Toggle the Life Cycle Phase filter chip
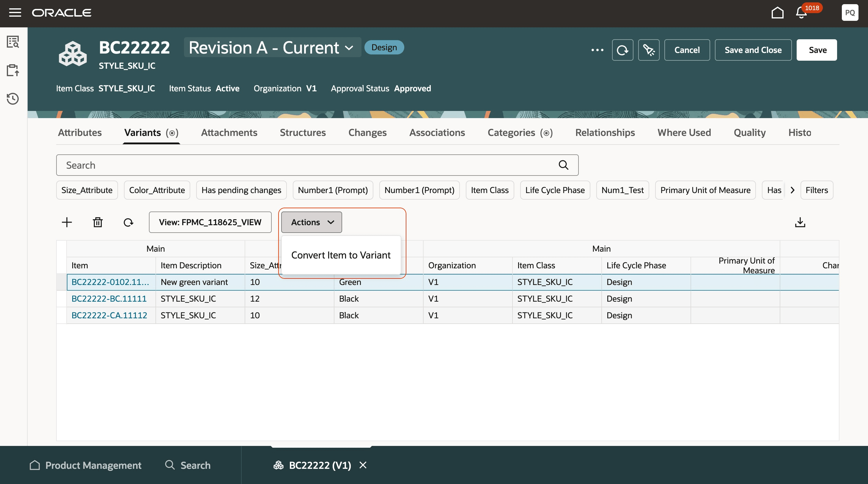Screen dimensions: 868x484 point(555,190)
